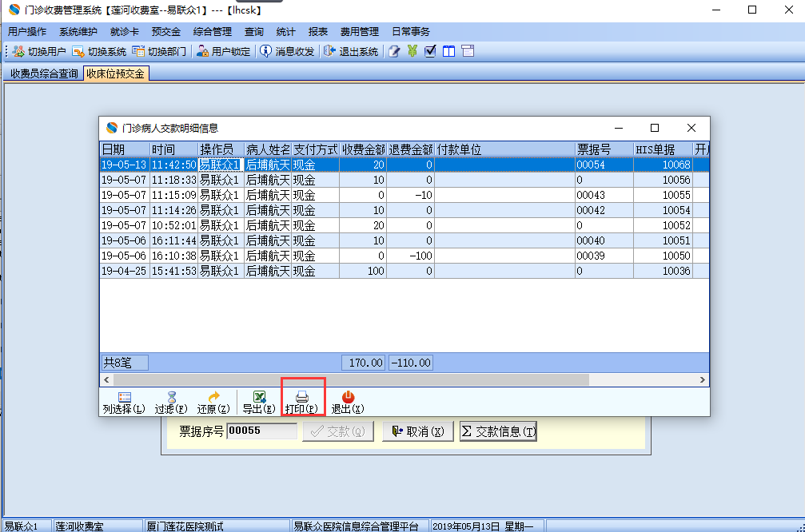Click the checkmark box toolbar icon
The width and height of the screenshot is (805, 532).
[430, 51]
